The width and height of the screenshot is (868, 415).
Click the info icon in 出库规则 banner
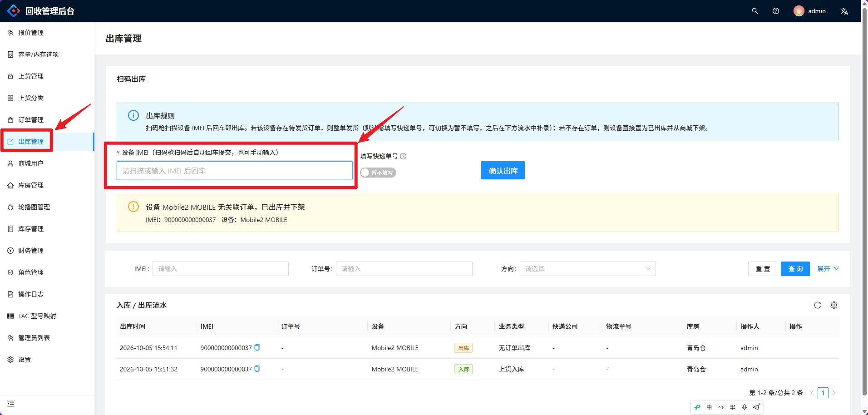(133, 115)
